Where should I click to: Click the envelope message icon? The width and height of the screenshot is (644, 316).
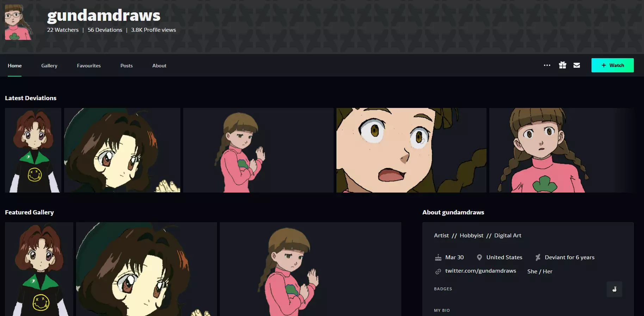tap(577, 65)
